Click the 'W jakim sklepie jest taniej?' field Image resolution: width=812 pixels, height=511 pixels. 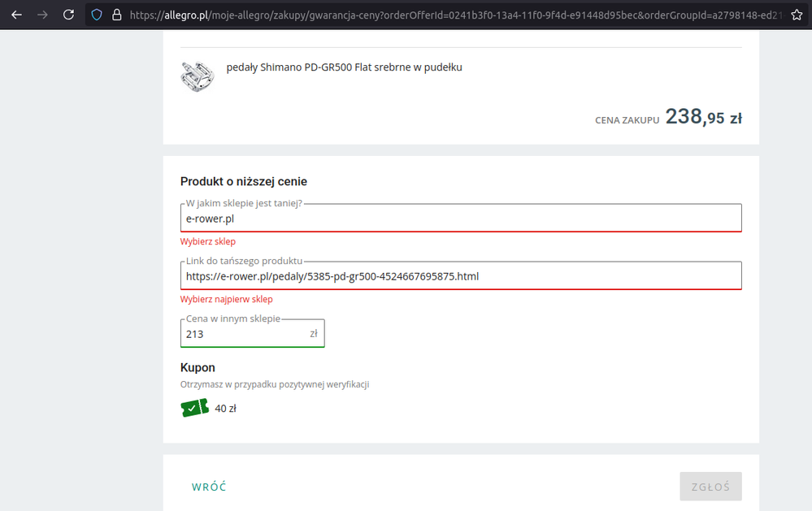pyautogui.click(x=460, y=219)
